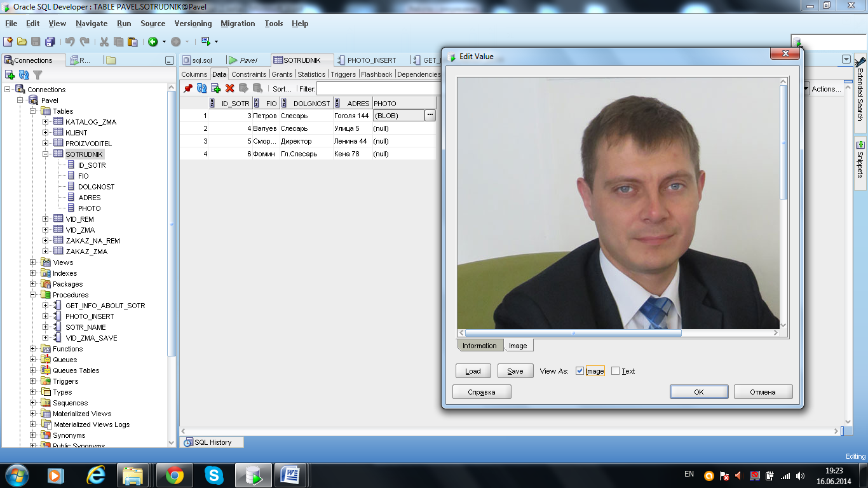Switch to Information tab in Edit Value
868x488 pixels.
(480, 346)
